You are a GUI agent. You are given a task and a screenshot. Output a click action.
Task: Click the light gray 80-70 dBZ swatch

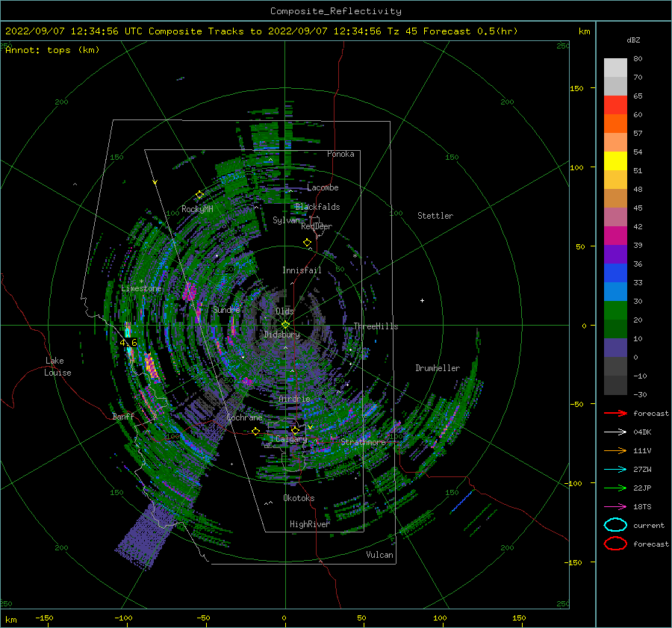point(615,68)
